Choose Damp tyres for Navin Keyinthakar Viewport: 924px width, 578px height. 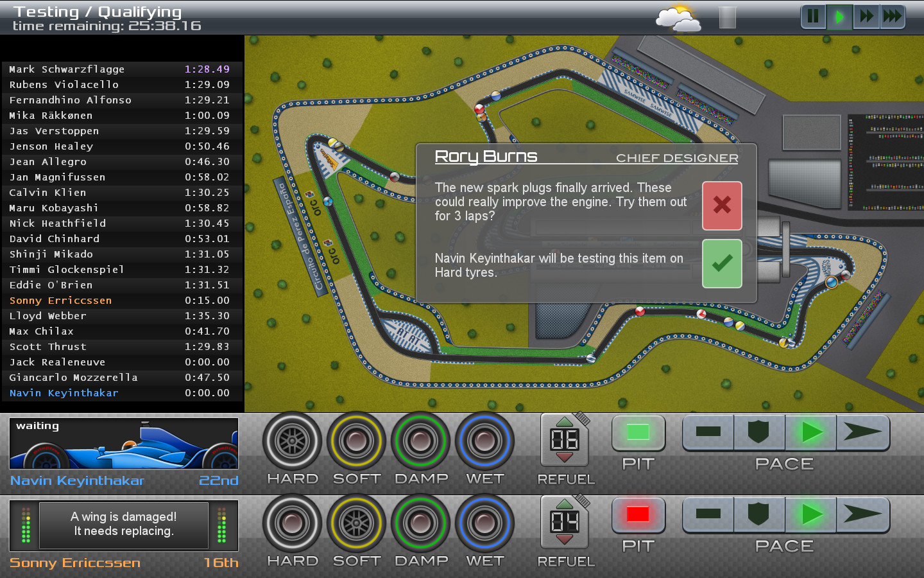pyautogui.click(x=420, y=441)
